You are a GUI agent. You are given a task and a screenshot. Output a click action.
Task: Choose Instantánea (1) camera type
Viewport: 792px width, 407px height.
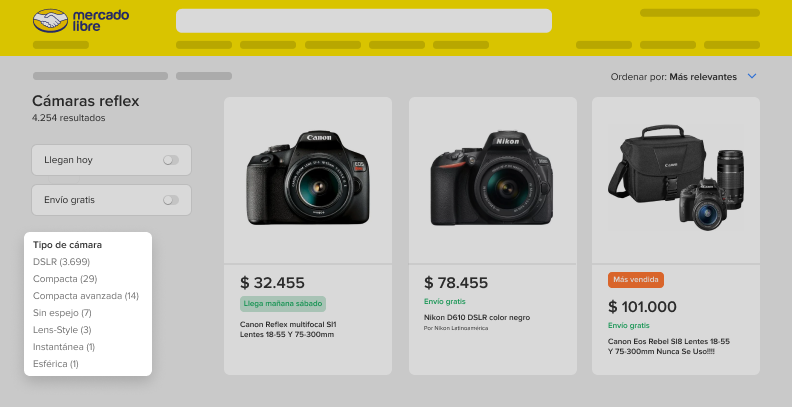click(64, 347)
